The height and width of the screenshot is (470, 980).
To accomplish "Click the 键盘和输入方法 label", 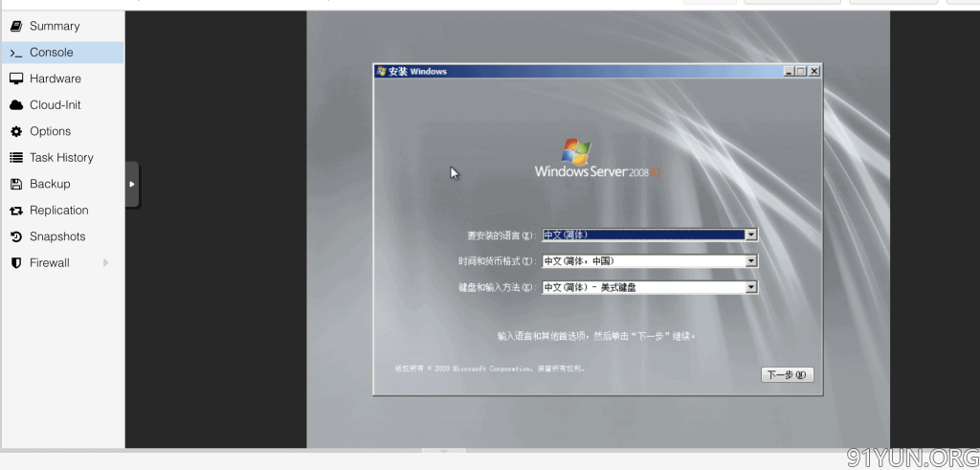I will [x=498, y=287].
